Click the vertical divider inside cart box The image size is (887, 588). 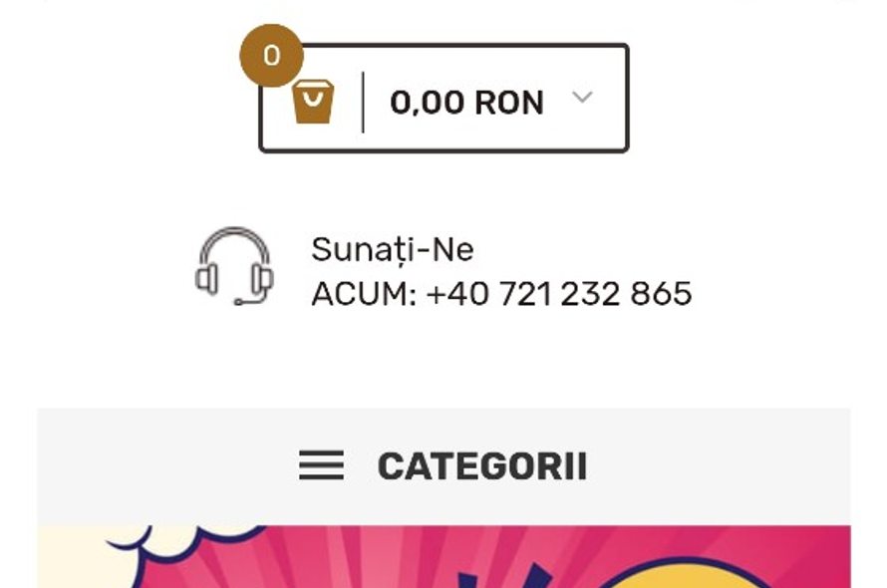coord(363,103)
